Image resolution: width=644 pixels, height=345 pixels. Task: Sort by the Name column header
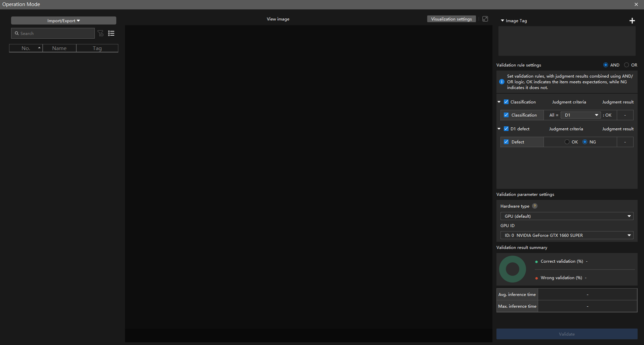click(x=59, y=48)
